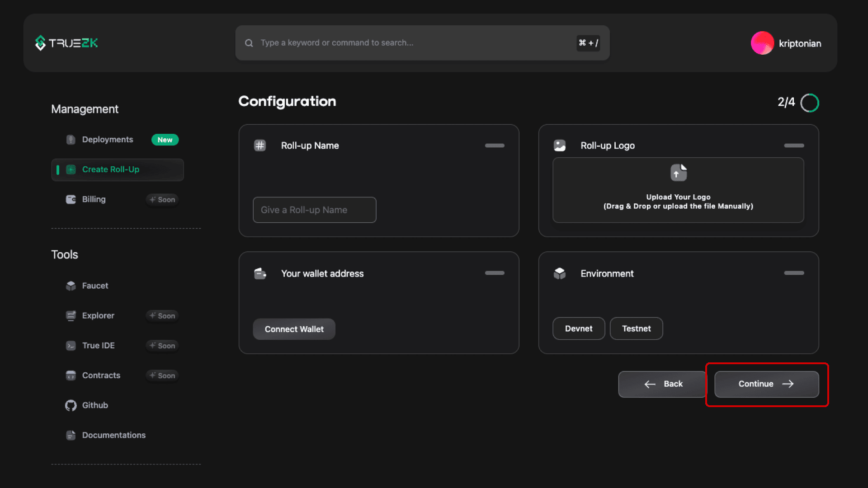Screen dimensions: 868x488
Task: Click the upload file icon in Roll-up Logo
Action: (678, 172)
